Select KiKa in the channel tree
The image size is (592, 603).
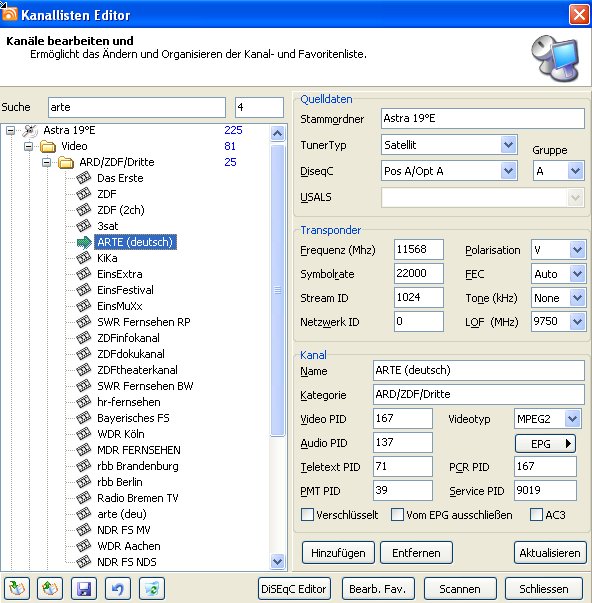107,258
